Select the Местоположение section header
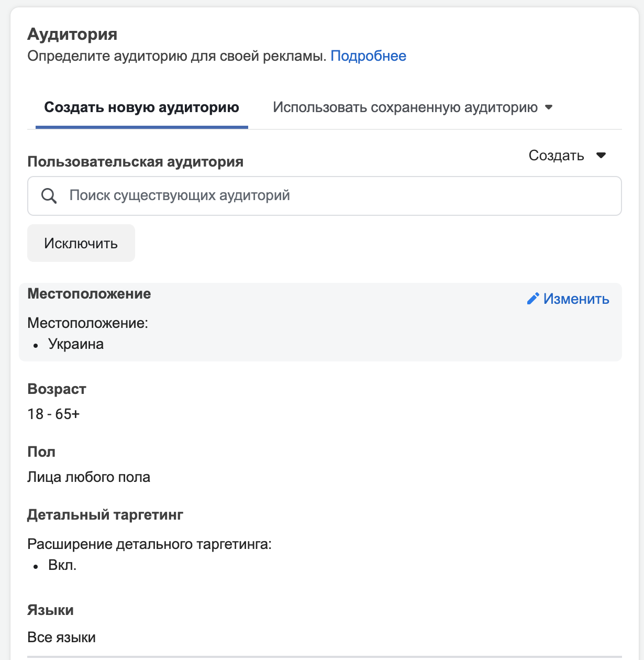Image resolution: width=644 pixels, height=660 pixels. (x=89, y=294)
